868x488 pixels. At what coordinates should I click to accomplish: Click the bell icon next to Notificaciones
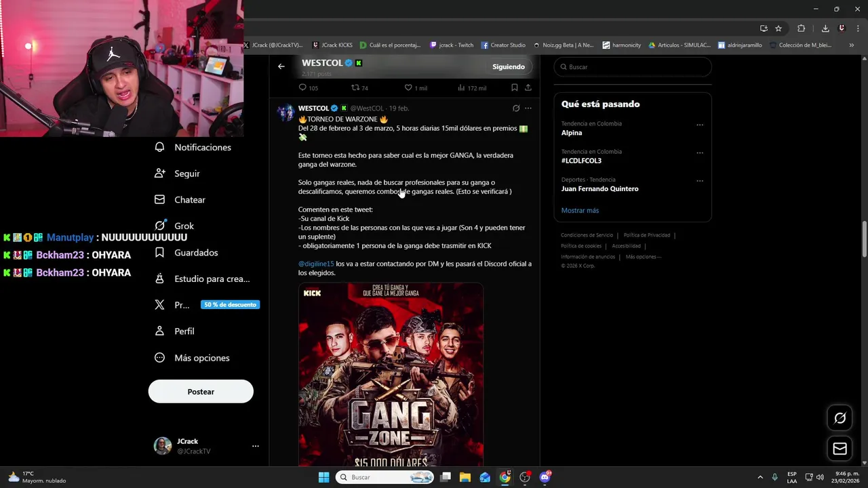pos(160,147)
